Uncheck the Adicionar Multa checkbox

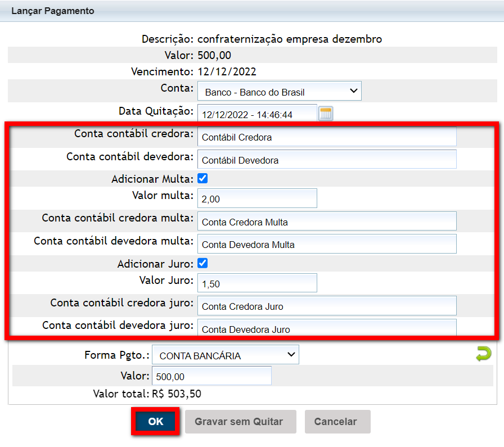(x=203, y=179)
